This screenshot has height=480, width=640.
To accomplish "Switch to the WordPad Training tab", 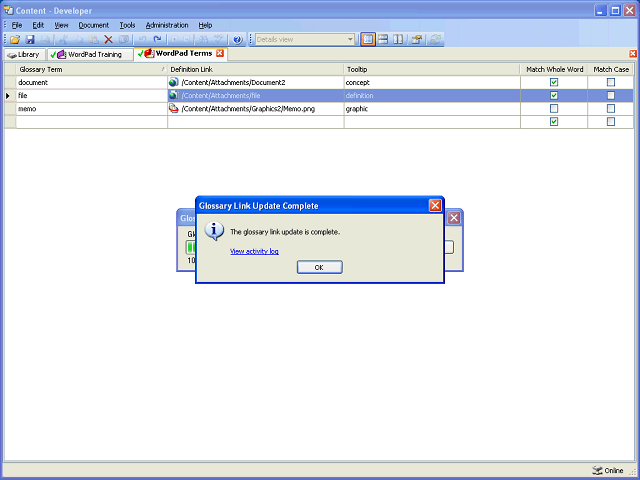I will (89, 54).
